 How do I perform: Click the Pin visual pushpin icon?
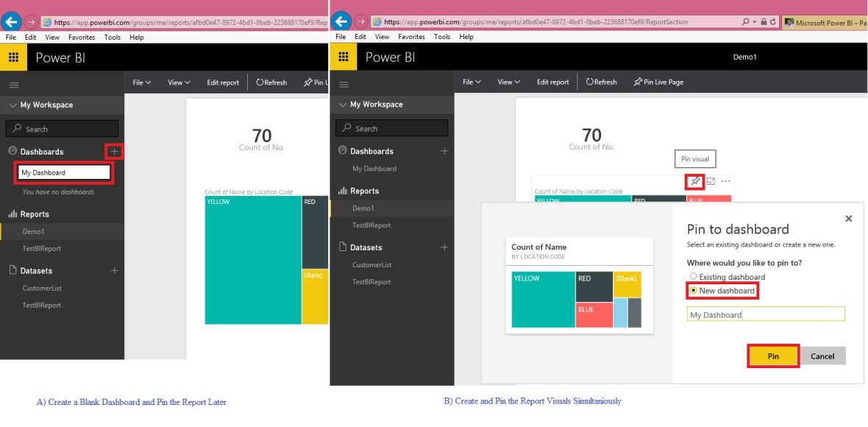694,181
